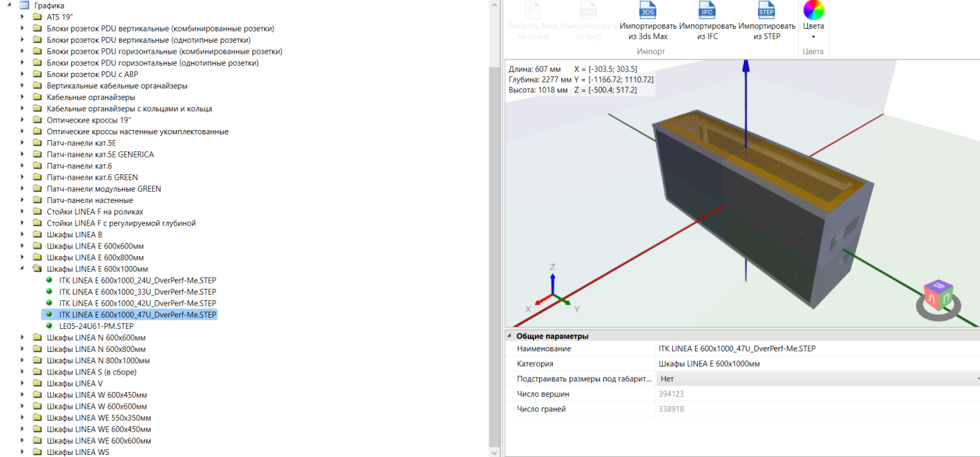Open the Цвета dropdown arrow
The height and width of the screenshot is (457, 980).
[x=813, y=37]
